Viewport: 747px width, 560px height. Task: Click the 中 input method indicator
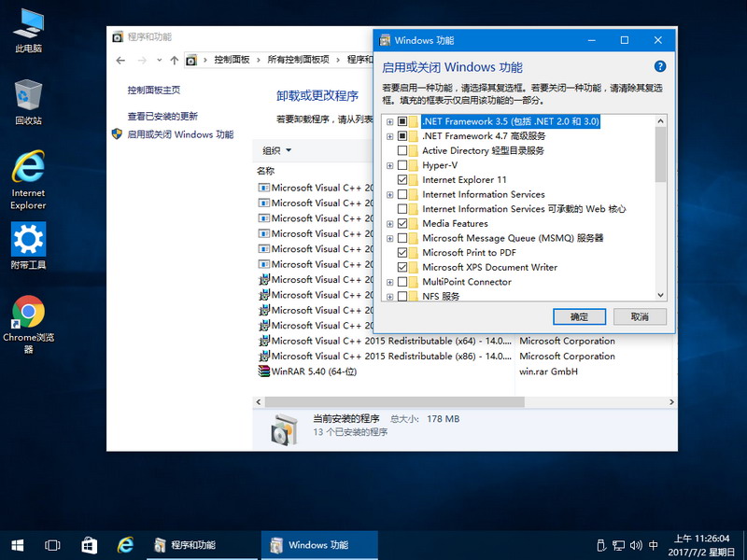coord(653,545)
